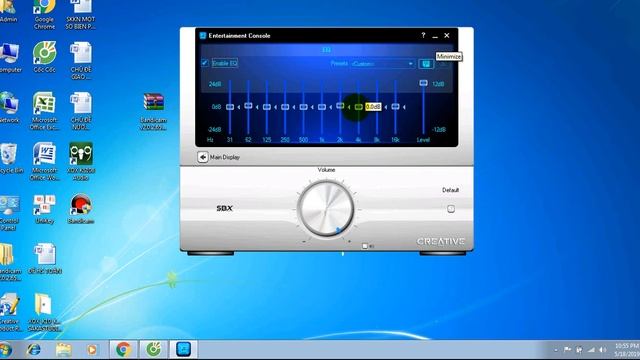Click the Default button under its label
Screen dimensions: 640x360
[x=451, y=209]
